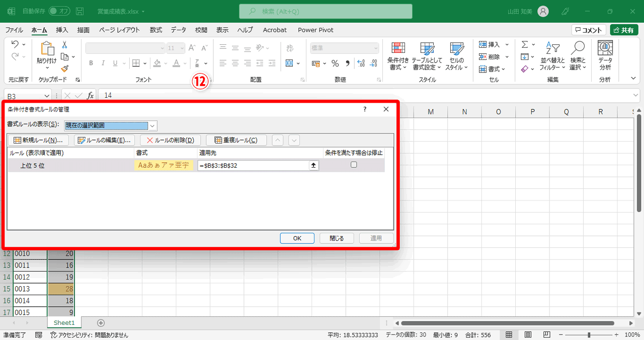The height and width of the screenshot is (340, 644).
Task: Click the Increase font size icon
Action: click(192, 48)
